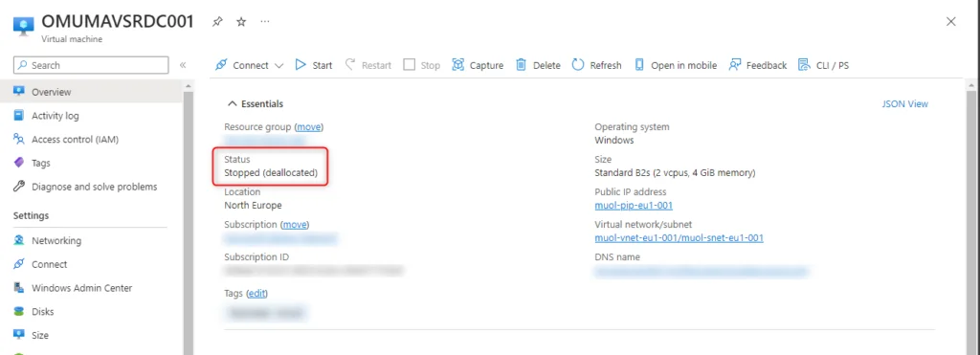980x355 pixels.
Task: Open Diagnose and solve problems
Action: 91,187
